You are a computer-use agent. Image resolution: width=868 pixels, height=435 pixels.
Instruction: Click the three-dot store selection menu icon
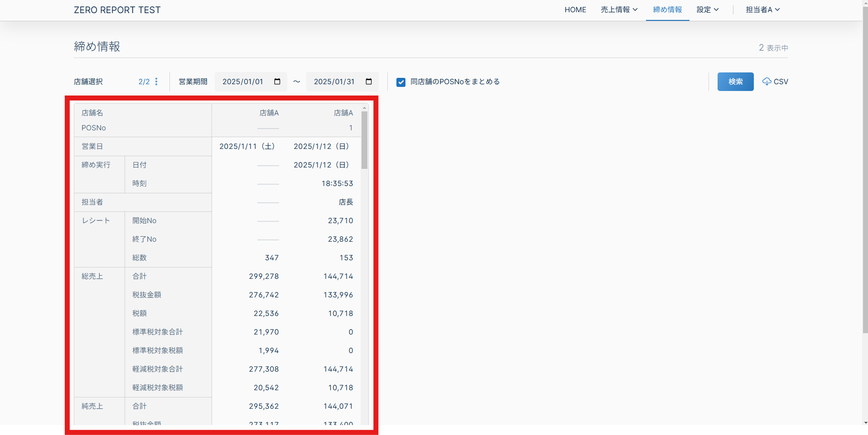(x=156, y=81)
